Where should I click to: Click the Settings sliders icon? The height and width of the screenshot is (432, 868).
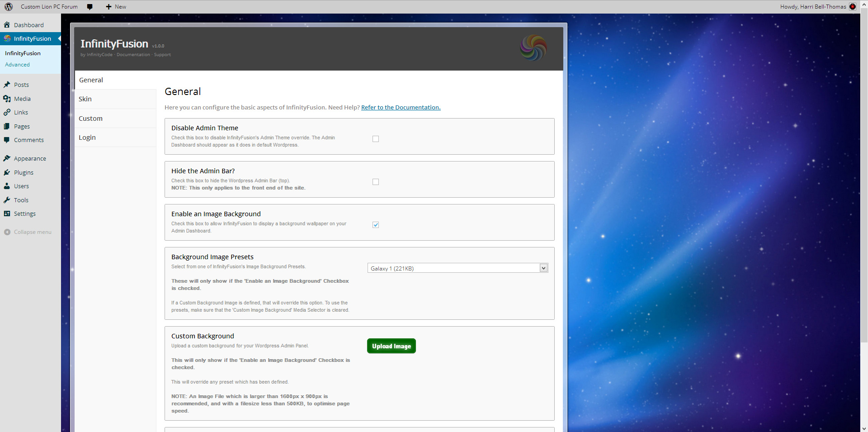pos(7,214)
